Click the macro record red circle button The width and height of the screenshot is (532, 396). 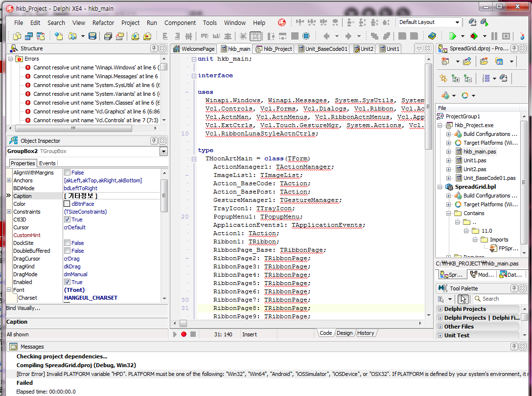pos(184,334)
